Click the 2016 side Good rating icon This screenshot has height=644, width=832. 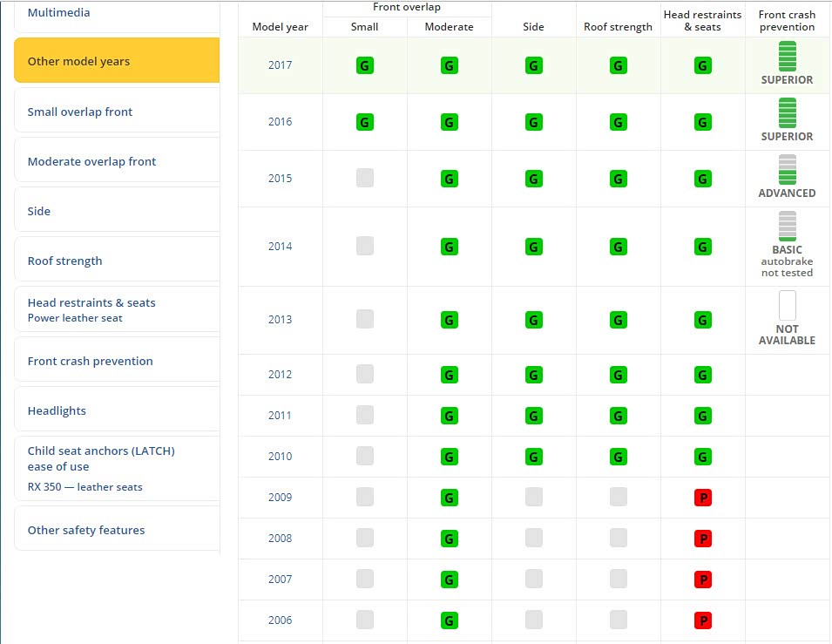tap(533, 122)
